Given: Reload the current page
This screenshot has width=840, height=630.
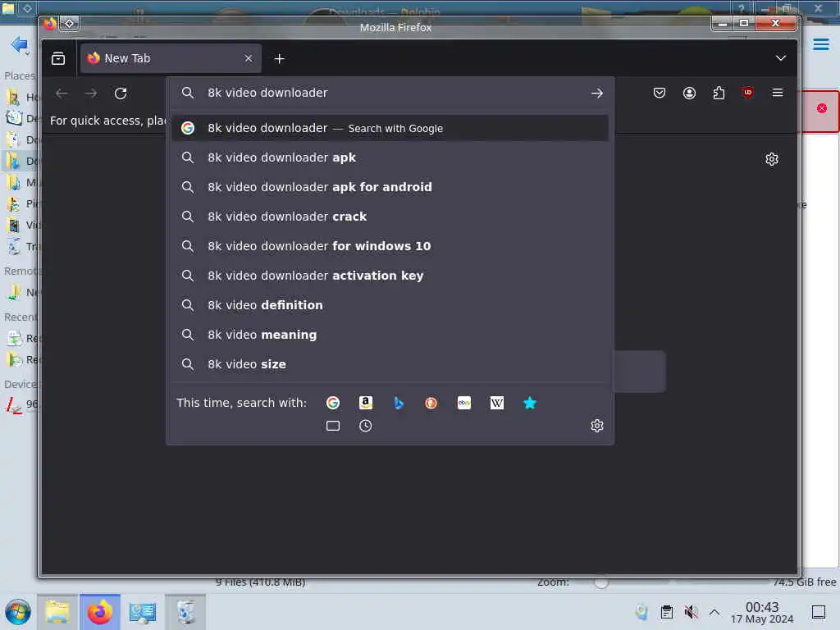Looking at the screenshot, I should point(121,94).
